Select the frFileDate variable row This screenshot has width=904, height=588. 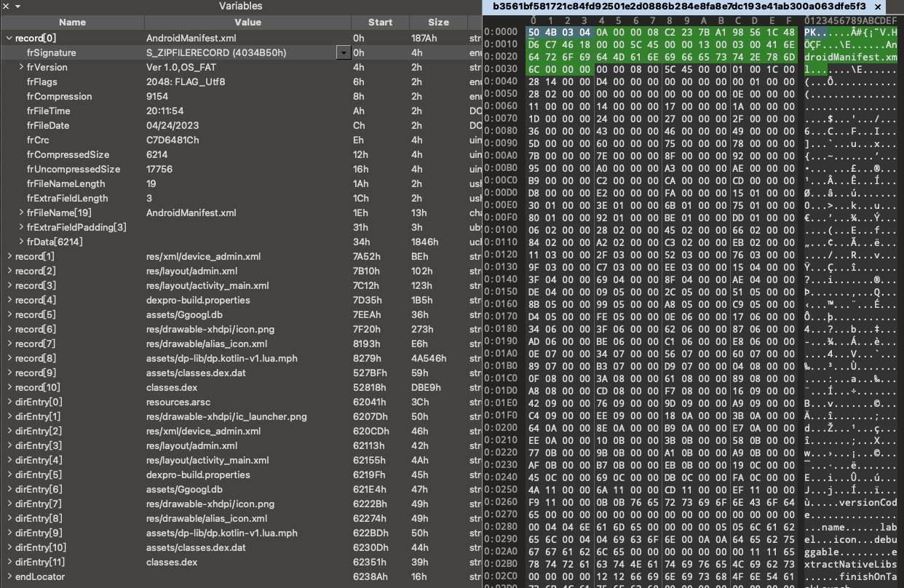240,125
